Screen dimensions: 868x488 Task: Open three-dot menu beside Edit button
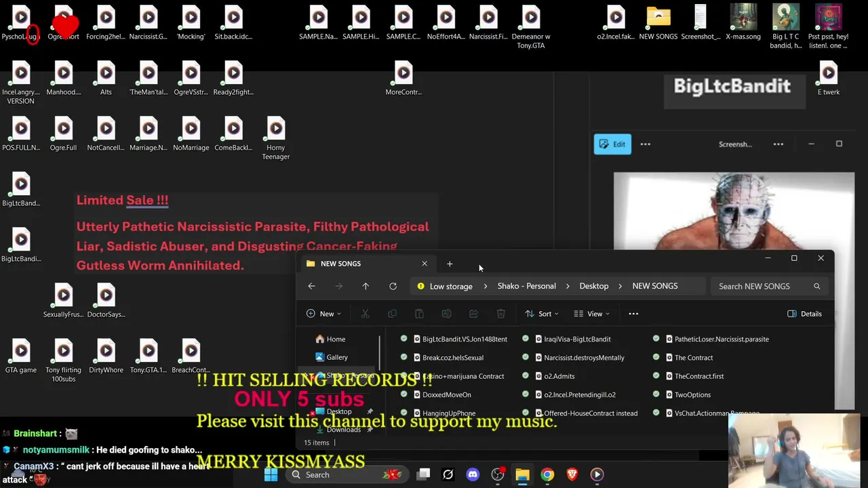(646, 144)
